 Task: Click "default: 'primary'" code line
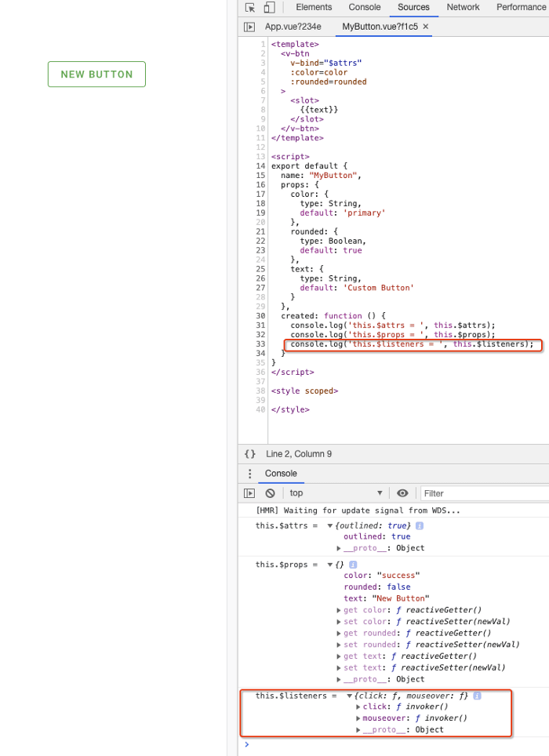pos(343,213)
